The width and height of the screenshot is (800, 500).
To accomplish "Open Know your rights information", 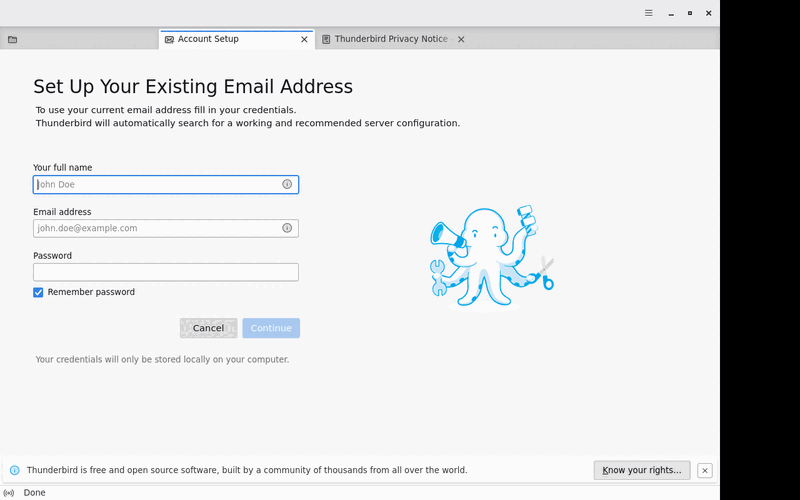I will 642,470.
